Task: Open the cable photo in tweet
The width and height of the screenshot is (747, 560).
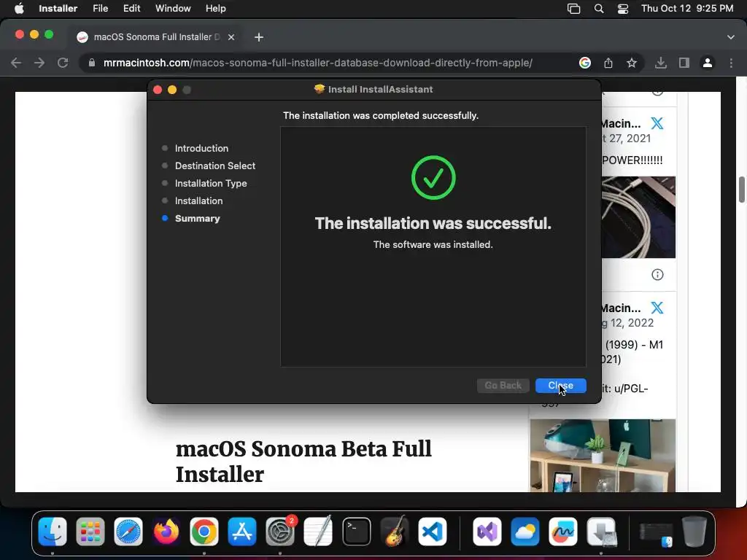Action: tap(638, 217)
